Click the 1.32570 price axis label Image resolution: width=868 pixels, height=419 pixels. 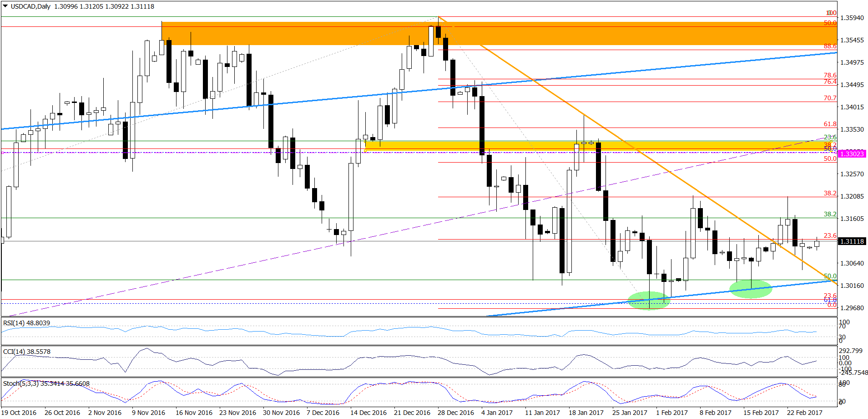pyautogui.click(x=852, y=174)
